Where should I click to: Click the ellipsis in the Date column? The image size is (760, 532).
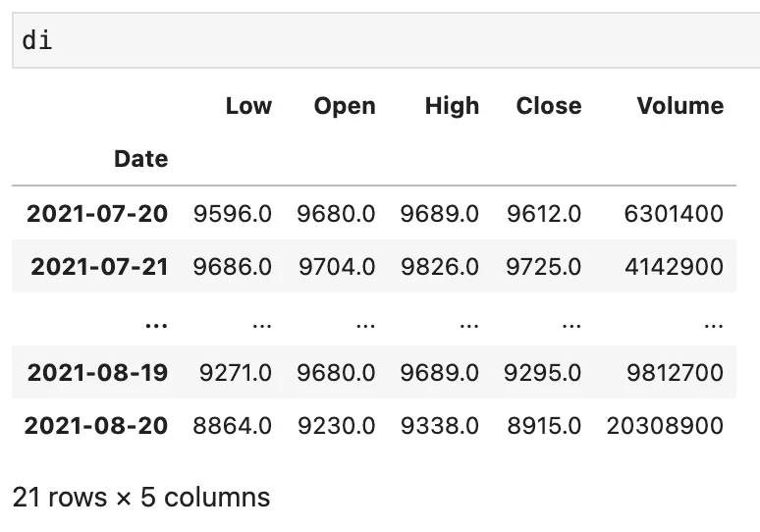pyautogui.click(x=155, y=320)
